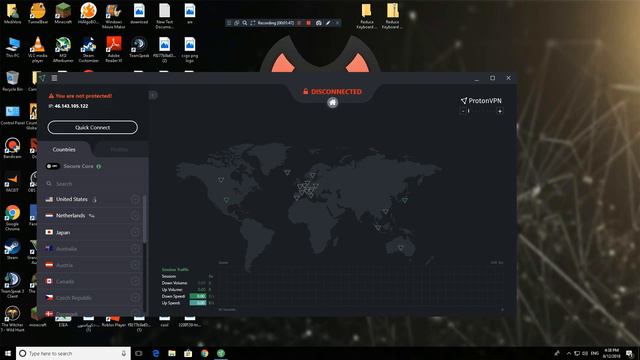The width and height of the screenshot is (640, 360).
Task: Click Bandicam recording bar stop button
Action: pos(309,23)
